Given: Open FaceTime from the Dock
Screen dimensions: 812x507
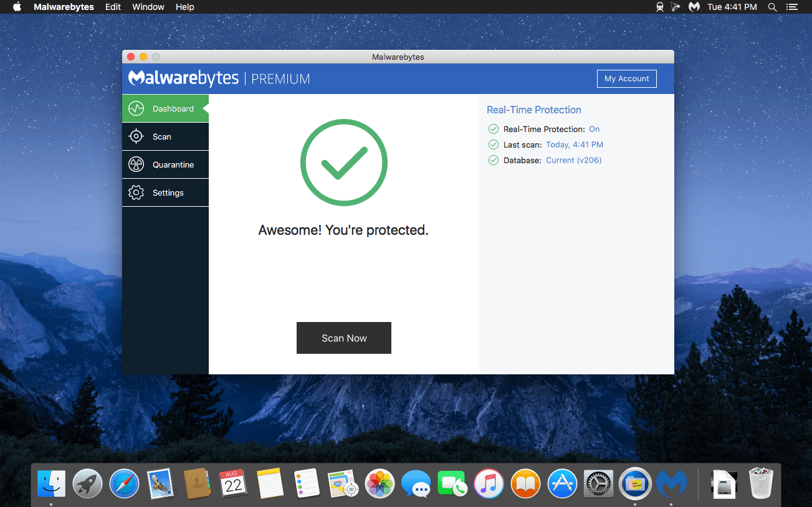Looking at the screenshot, I should 452,483.
